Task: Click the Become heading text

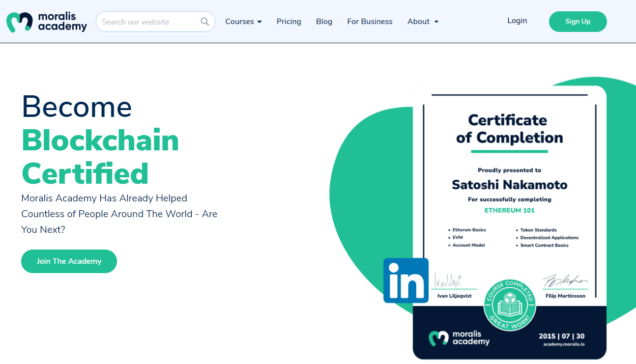Action: [x=77, y=107]
